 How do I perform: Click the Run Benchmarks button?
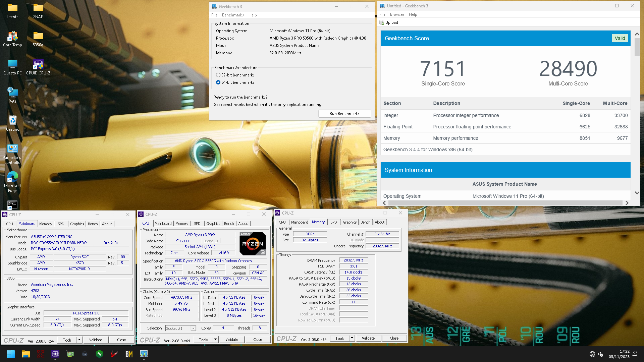[x=344, y=114]
